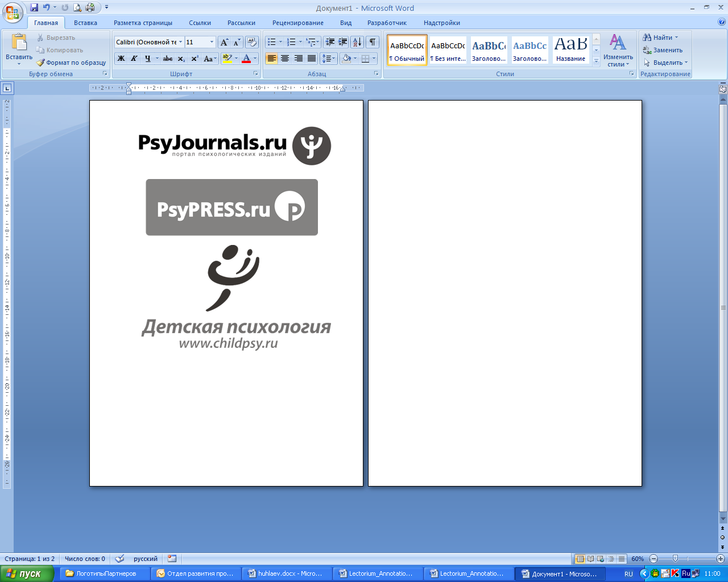Save document via quick access toolbar
Screen dimensions: 728x582
[34, 8]
